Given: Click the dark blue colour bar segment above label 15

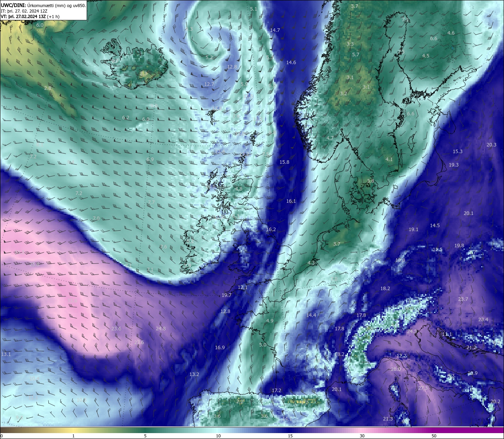Looking at the screenshot, I should pyautogui.click(x=290, y=430).
